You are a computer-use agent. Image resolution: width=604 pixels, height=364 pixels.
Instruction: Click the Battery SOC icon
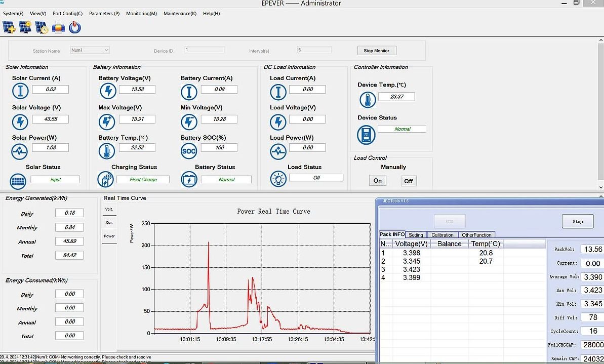(189, 151)
